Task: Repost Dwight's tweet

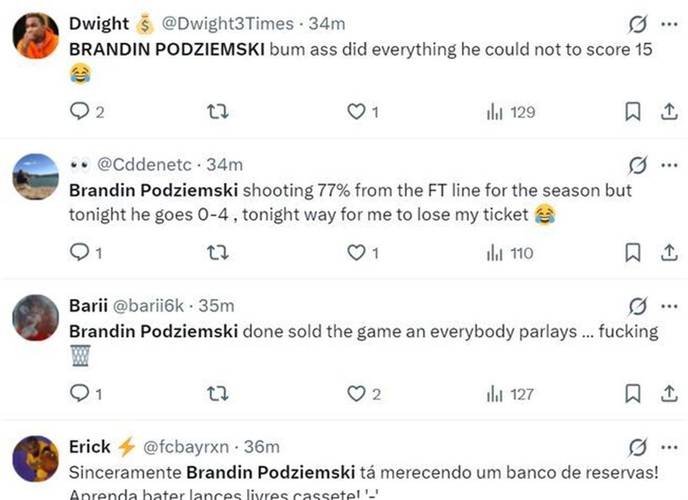Action: (217, 112)
